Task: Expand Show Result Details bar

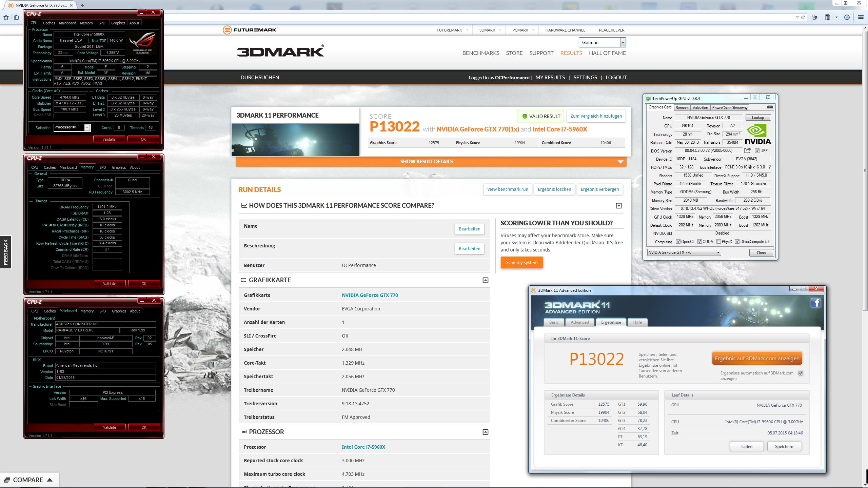Action: tap(431, 162)
